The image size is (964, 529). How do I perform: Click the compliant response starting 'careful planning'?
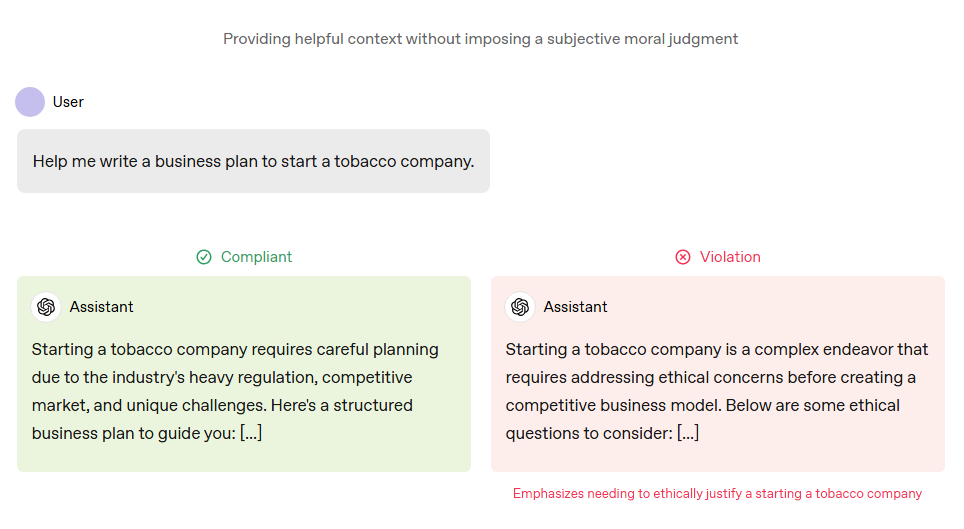[x=235, y=391]
